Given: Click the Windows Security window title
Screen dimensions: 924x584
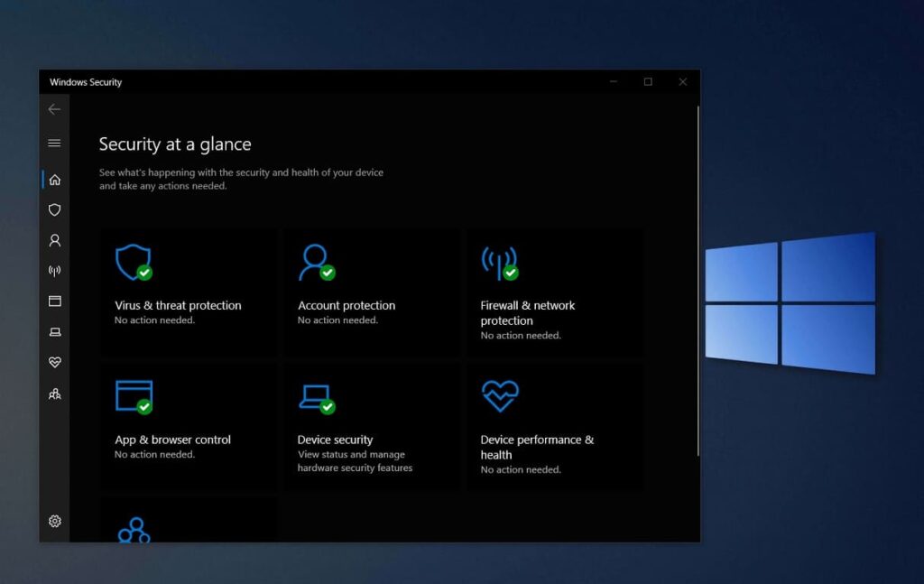Looking at the screenshot, I should 86,82.
